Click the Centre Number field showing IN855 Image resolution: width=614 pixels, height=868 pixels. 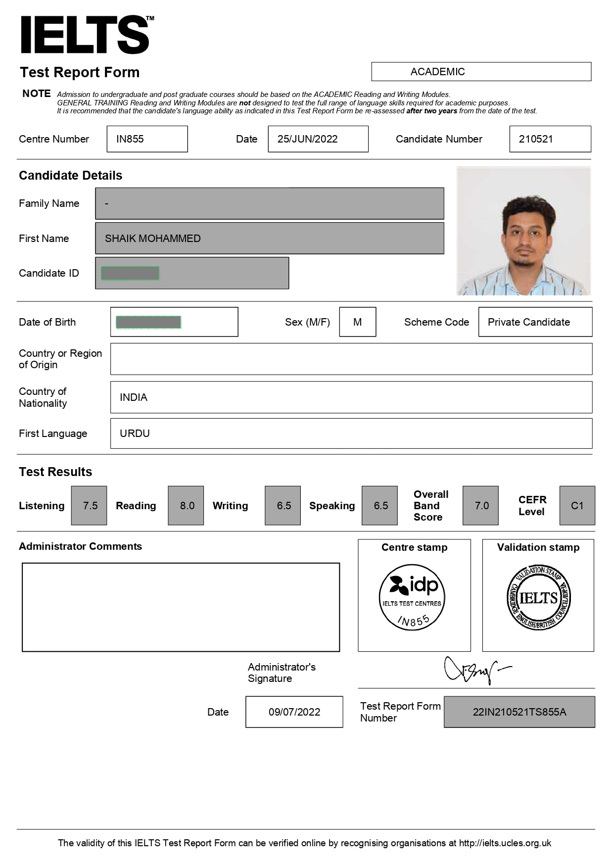pyautogui.click(x=147, y=139)
